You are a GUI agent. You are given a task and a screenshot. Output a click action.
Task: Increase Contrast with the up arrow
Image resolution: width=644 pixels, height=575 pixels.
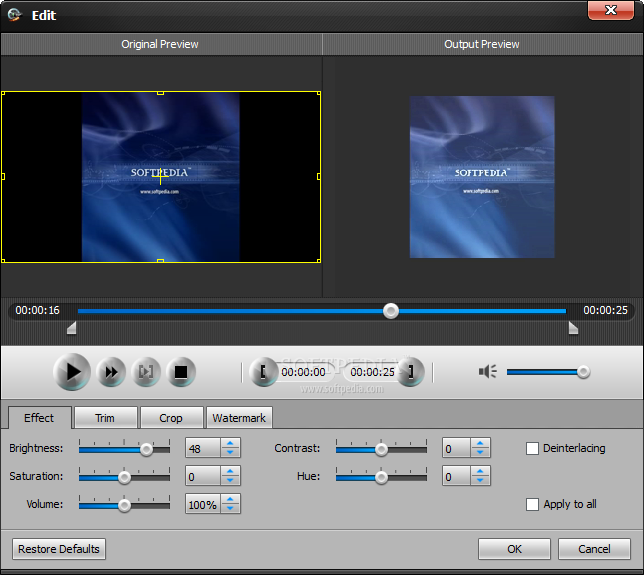click(x=480, y=443)
